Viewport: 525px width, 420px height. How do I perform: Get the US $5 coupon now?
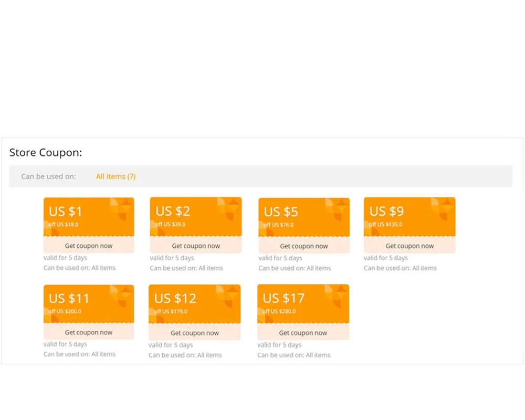304,246
